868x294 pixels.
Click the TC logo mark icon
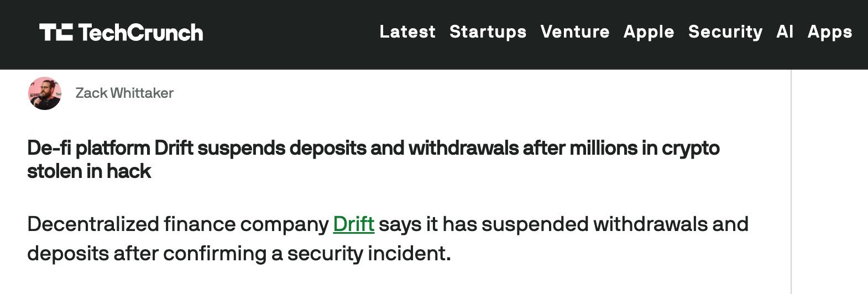(x=55, y=33)
